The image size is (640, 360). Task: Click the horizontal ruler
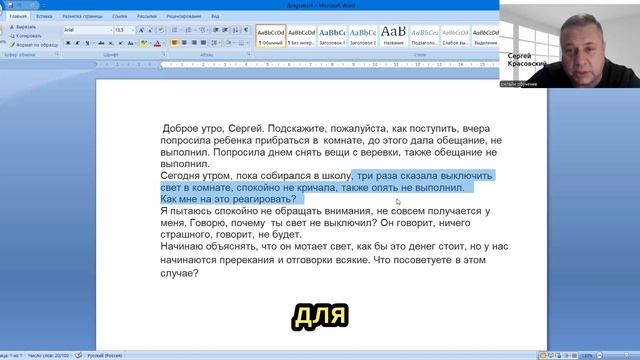click(x=297, y=64)
